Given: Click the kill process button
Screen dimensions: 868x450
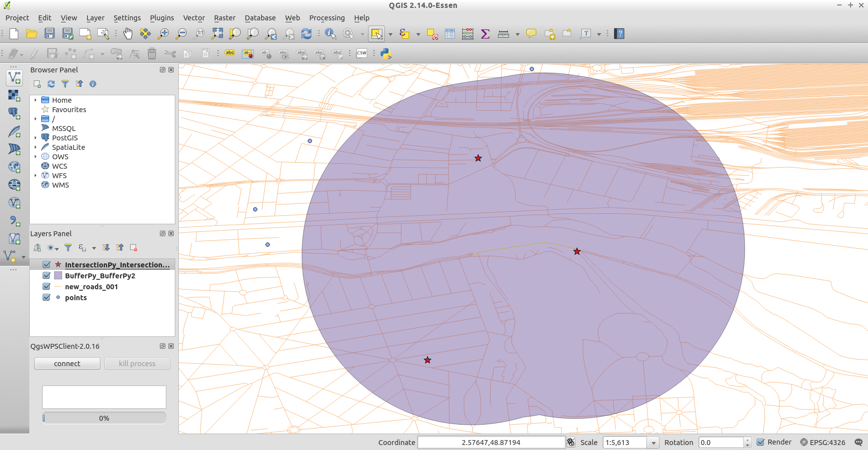Looking at the screenshot, I should click(137, 364).
